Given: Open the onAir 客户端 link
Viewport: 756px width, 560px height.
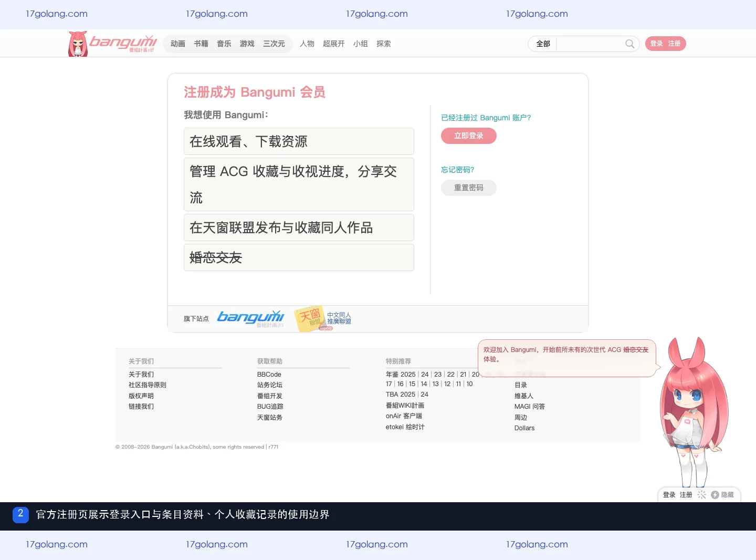Looking at the screenshot, I should tap(404, 416).
